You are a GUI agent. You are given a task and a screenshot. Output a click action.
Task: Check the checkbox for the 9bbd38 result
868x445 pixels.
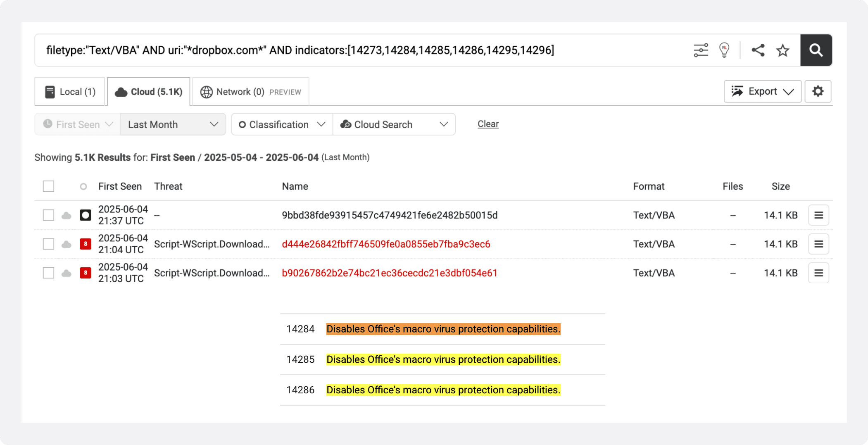(x=48, y=215)
